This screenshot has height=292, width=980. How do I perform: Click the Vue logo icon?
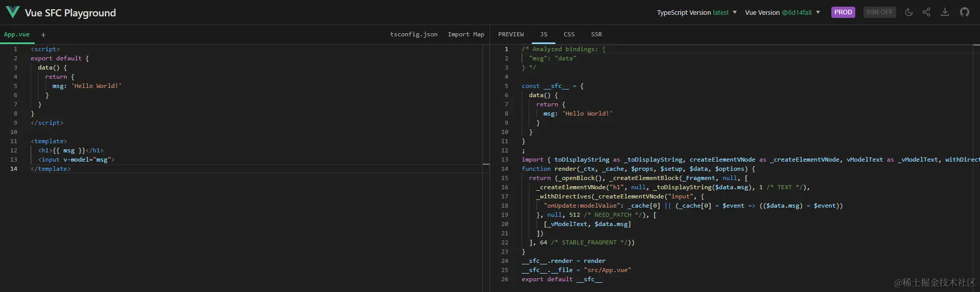[12, 12]
